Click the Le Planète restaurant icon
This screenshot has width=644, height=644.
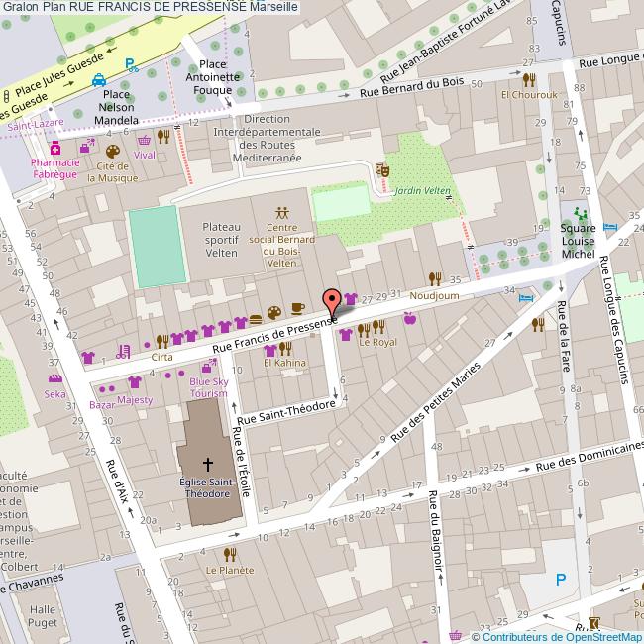(x=230, y=554)
